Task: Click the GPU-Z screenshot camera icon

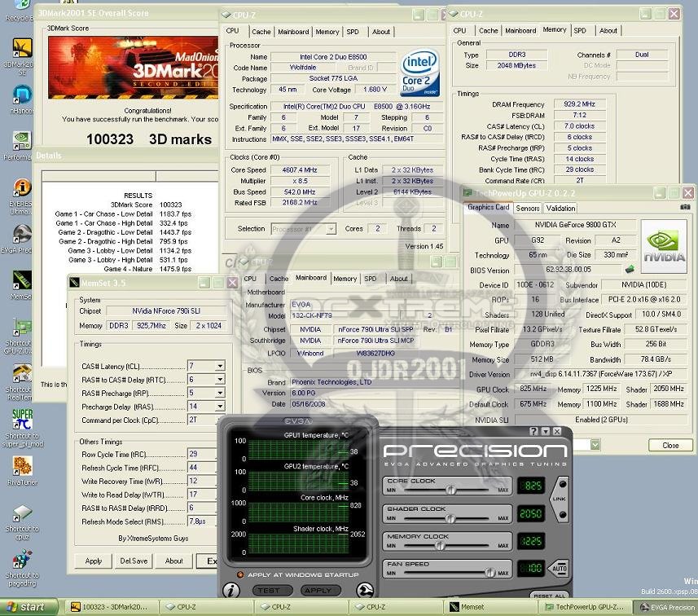Action: [685, 207]
